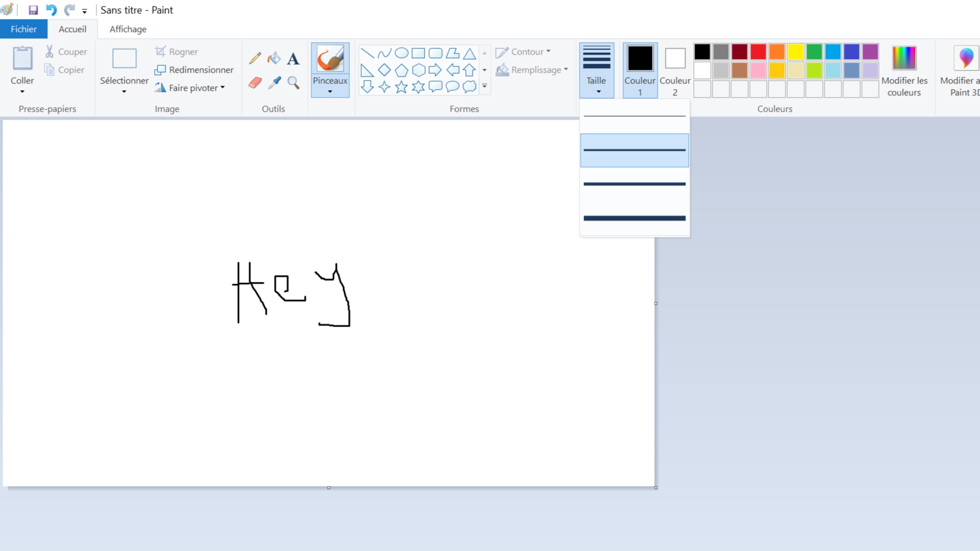Select the Text tool
980x551 pixels.
click(293, 59)
